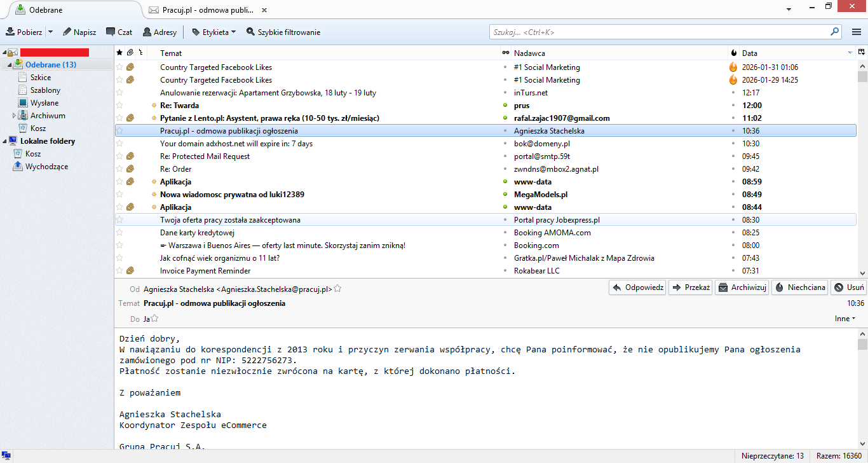Open the Etykieta tag dropdown

pyautogui.click(x=214, y=32)
